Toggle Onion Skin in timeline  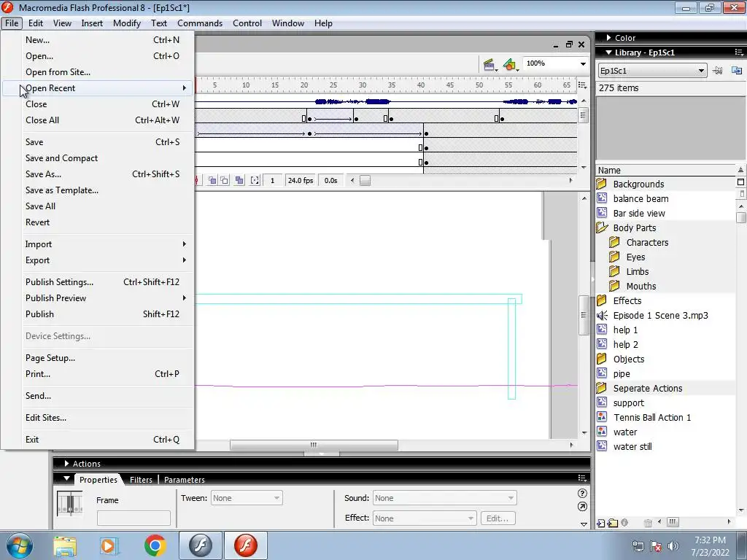click(x=212, y=181)
